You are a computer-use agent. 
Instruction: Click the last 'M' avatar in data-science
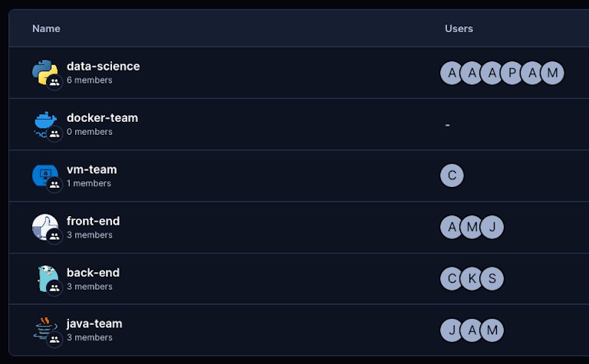tap(551, 73)
